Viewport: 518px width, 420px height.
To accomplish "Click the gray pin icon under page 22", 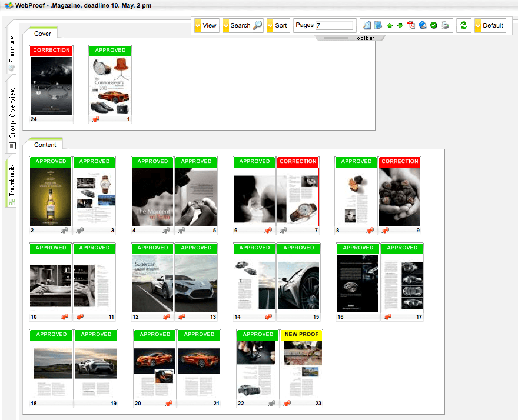I will [x=271, y=403].
